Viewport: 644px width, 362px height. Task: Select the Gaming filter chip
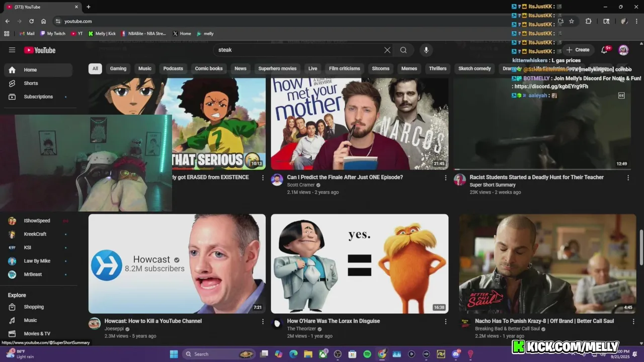pos(118,68)
